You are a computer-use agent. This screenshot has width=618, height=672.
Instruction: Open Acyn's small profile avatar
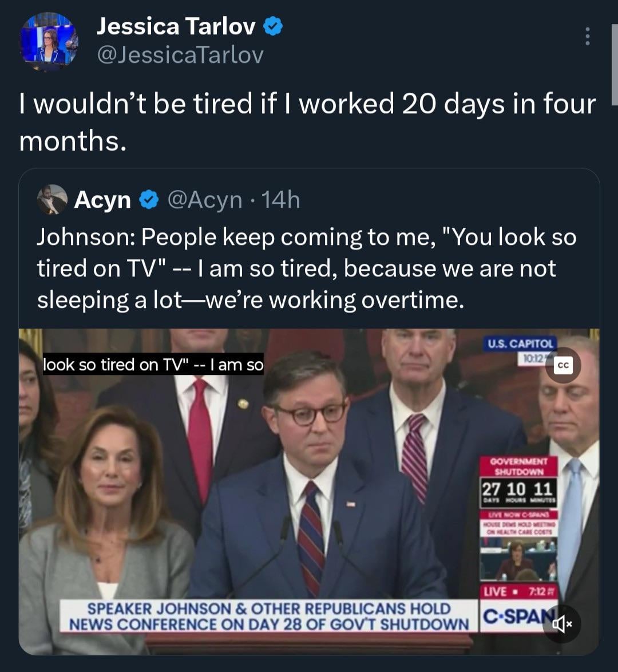click(x=51, y=200)
